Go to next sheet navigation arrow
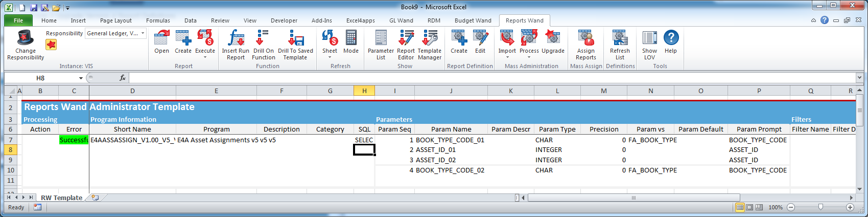 point(24,198)
